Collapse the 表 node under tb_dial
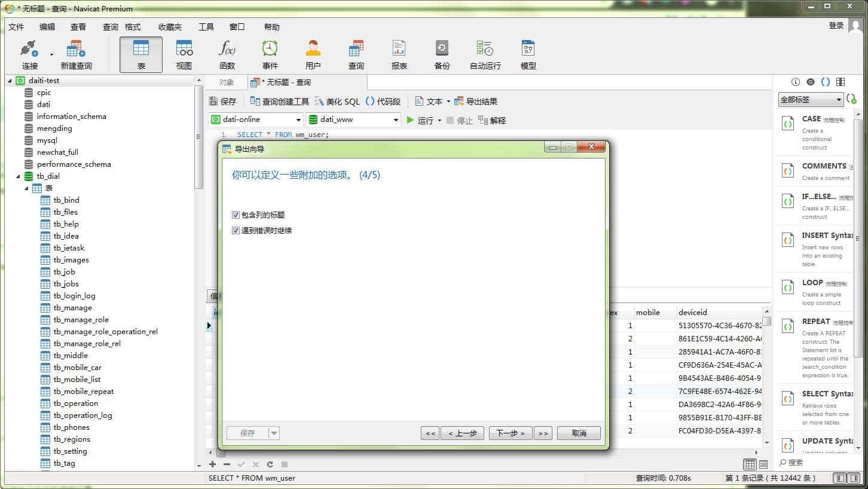Viewport: 868px width, 489px height. pyautogui.click(x=26, y=188)
